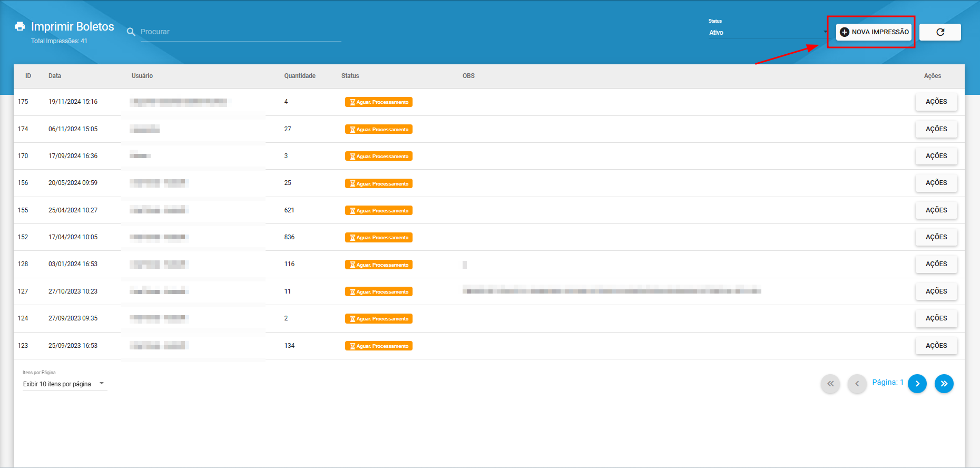
Task: Click date 19/11/2024 15:16
Action: 73,102
